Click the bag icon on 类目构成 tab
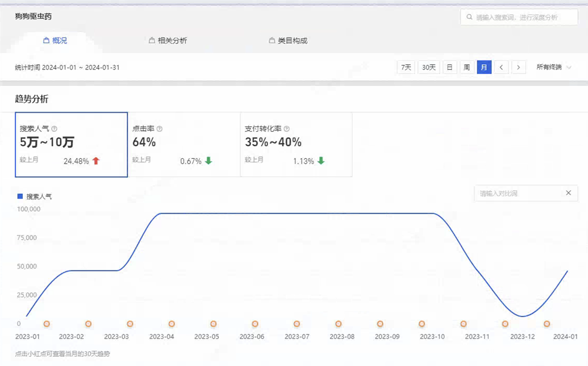 [272, 40]
